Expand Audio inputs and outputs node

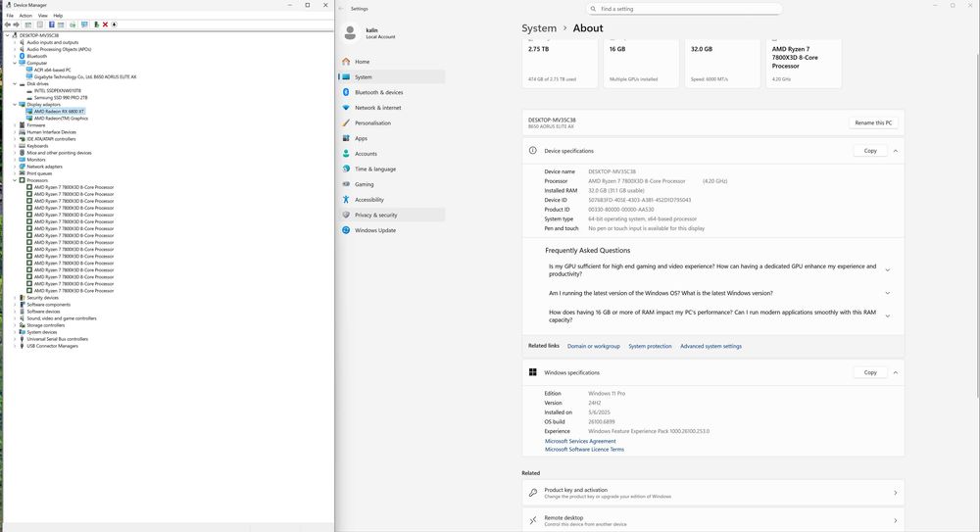coord(15,42)
